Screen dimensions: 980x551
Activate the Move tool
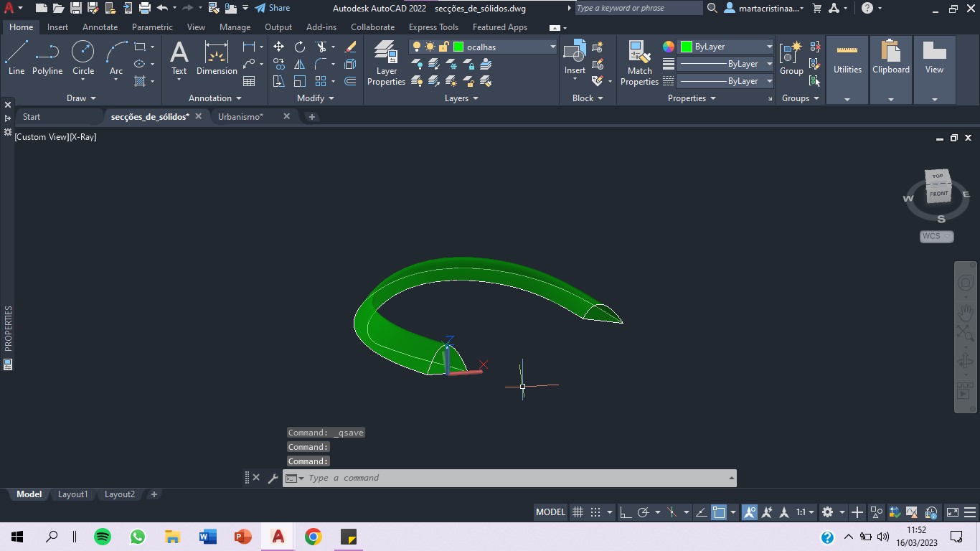pyautogui.click(x=279, y=47)
